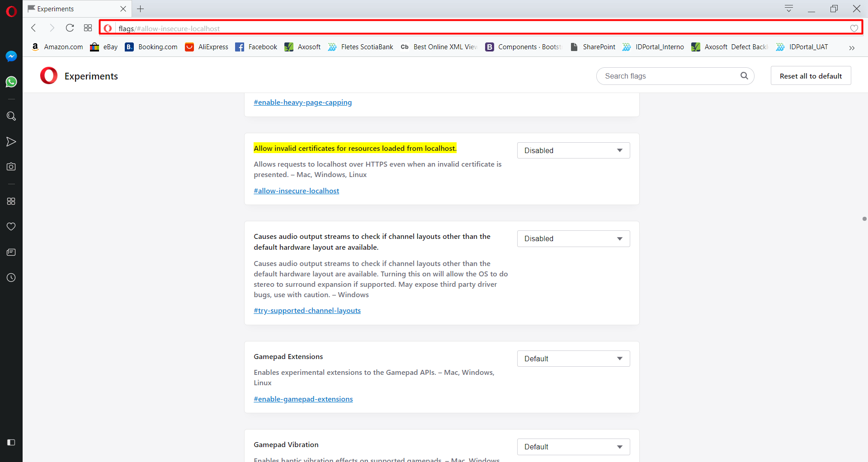Expand the allow-insecure-localhost Disabled dropdown
This screenshot has width=868, height=462.
tap(573, 150)
